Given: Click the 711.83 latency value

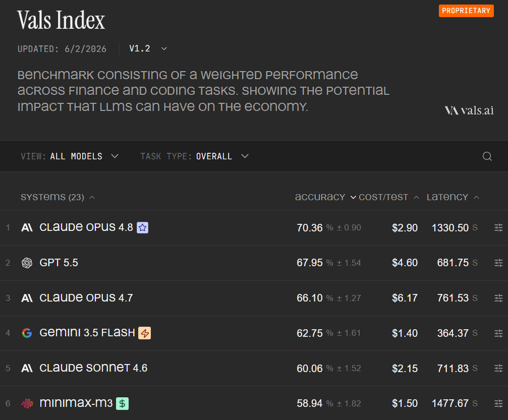Looking at the screenshot, I should [453, 368].
